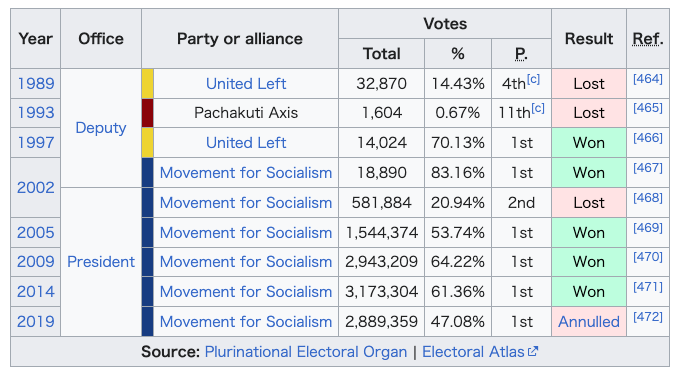Open United Left link in 1997 row
The image size is (677, 377).
point(246,143)
